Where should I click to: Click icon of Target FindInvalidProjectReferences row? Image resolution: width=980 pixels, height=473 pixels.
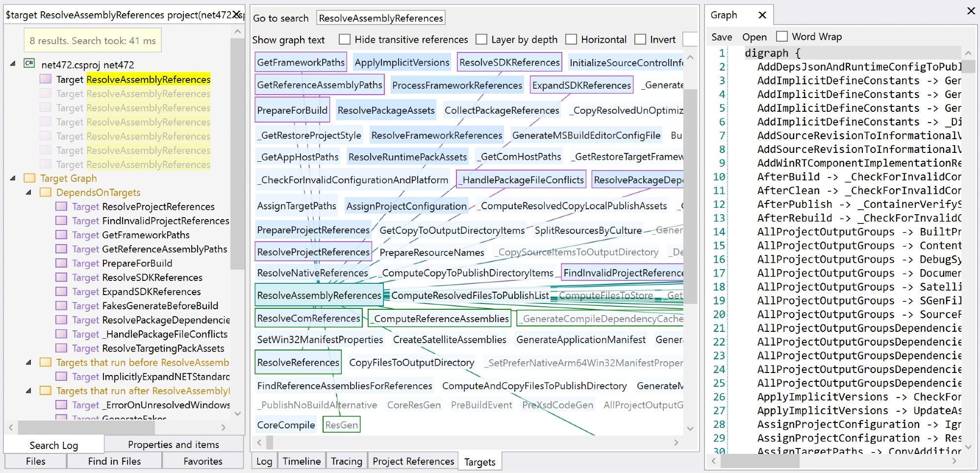tap(61, 221)
